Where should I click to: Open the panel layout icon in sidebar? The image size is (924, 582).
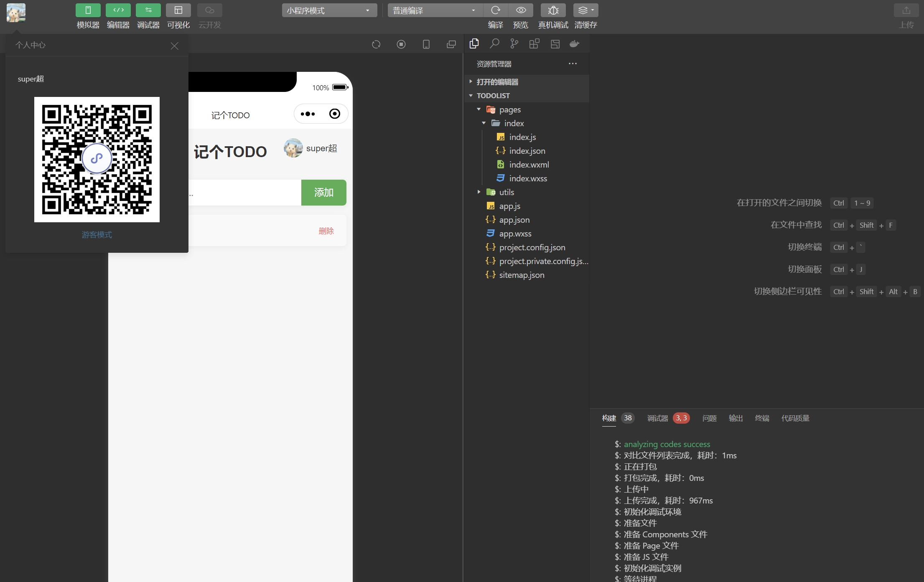pyautogui.click(x=555, y=43)
